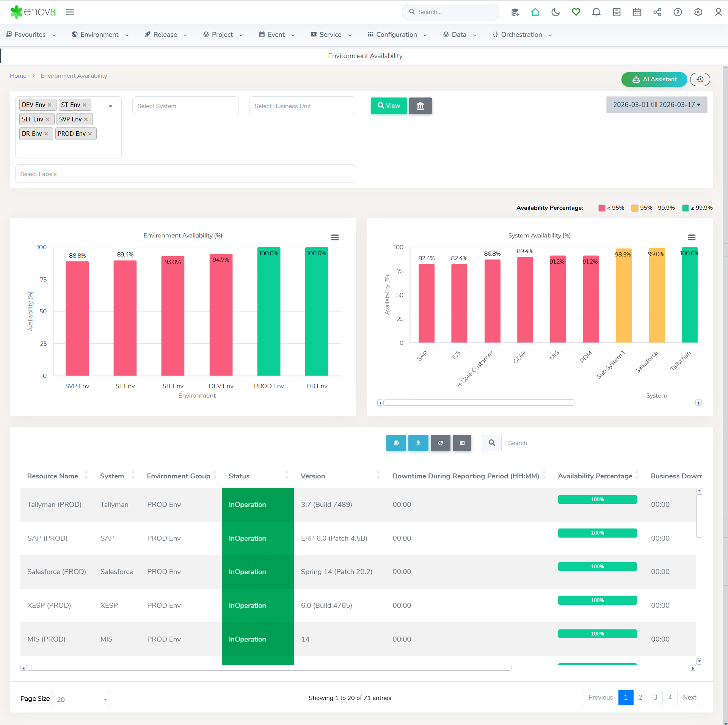Open the date range dropdown
The image size is (728, 725).
(656, 105)
